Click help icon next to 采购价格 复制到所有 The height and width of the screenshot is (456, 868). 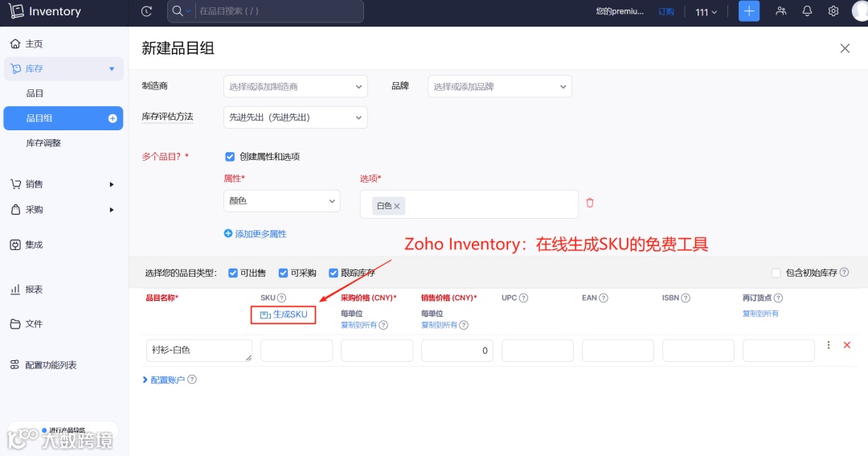click(x=383, y=325)
